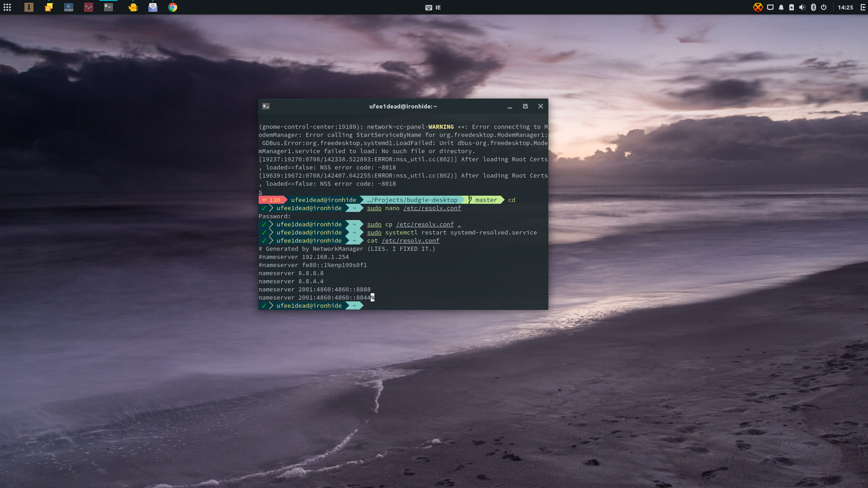Click the 'nameserver 8.8.8.8' line
Screen dimensions: 868x488
click(291, 273)
